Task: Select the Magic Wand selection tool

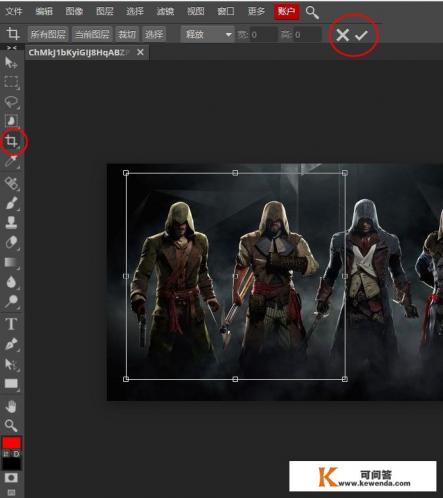Action: click(12, 121)
